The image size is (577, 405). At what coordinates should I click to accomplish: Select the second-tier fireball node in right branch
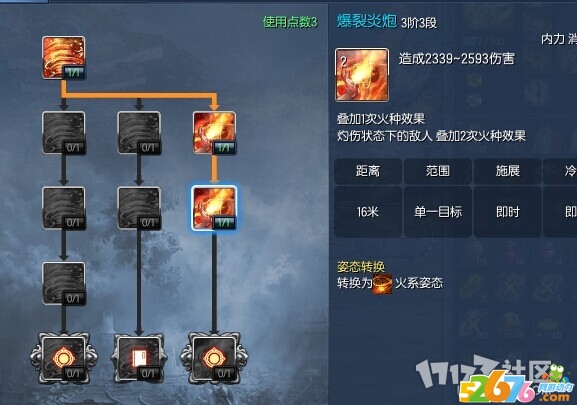pyautogui.click(x=214, y=133)
